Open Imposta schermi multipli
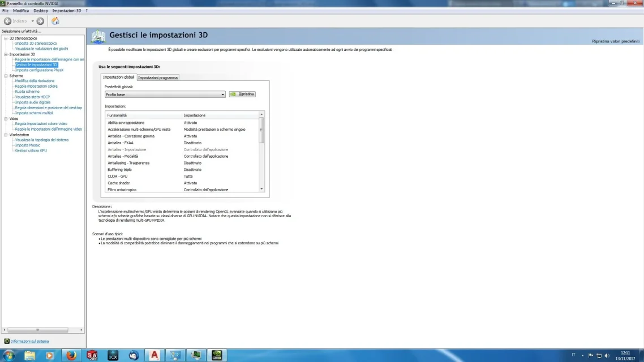The height and width of the screenshot is (362, 644). [x=34, y=113]
